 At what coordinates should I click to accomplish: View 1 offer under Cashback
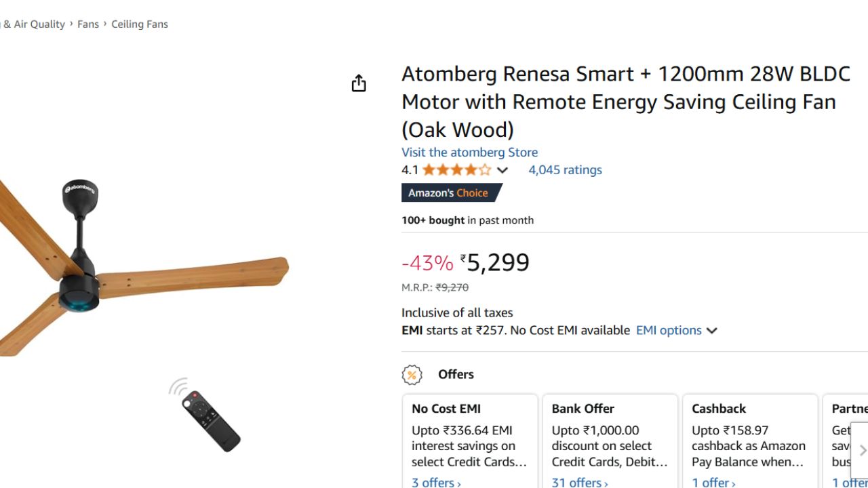[713, 483]
